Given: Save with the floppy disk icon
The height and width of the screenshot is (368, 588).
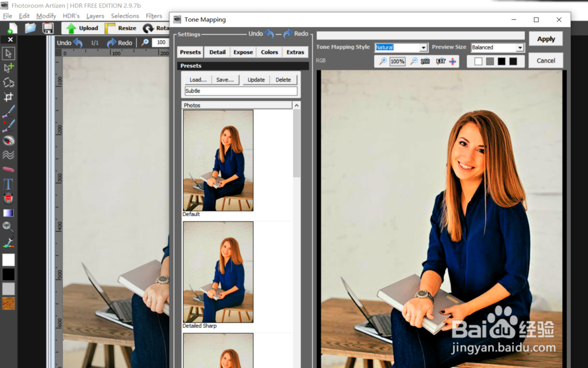Looking at the screenshot, I should tap(48, 28).
